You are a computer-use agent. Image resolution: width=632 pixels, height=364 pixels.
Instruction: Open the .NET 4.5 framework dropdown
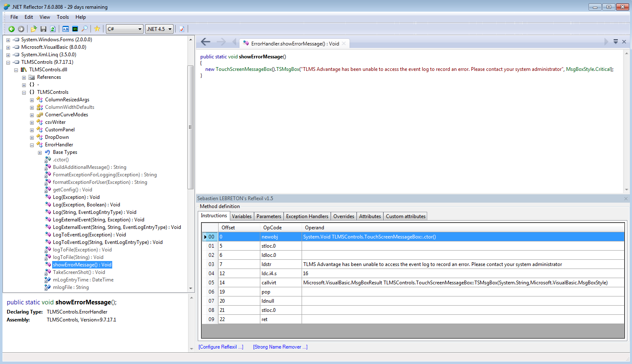click(x=159, y=29)
